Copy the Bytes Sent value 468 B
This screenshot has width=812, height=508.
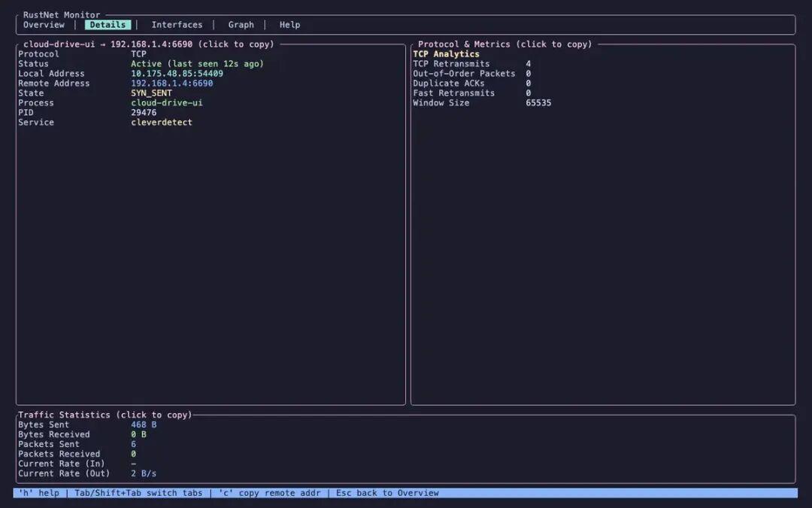[144, 424]
